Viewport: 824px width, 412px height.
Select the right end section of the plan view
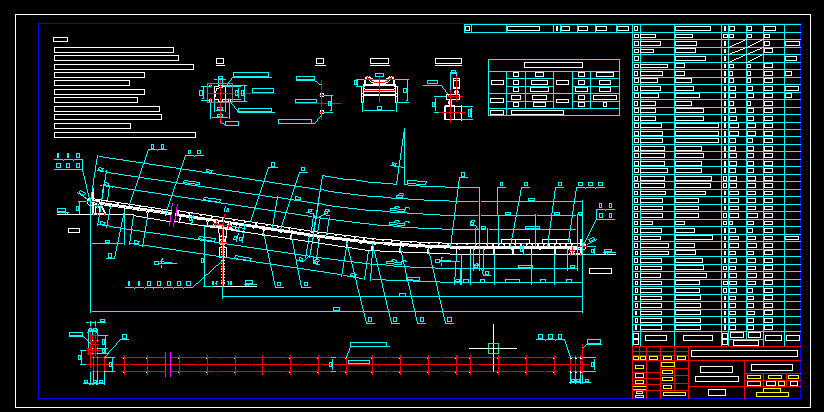pyautogui.click(x=577, y=364)
